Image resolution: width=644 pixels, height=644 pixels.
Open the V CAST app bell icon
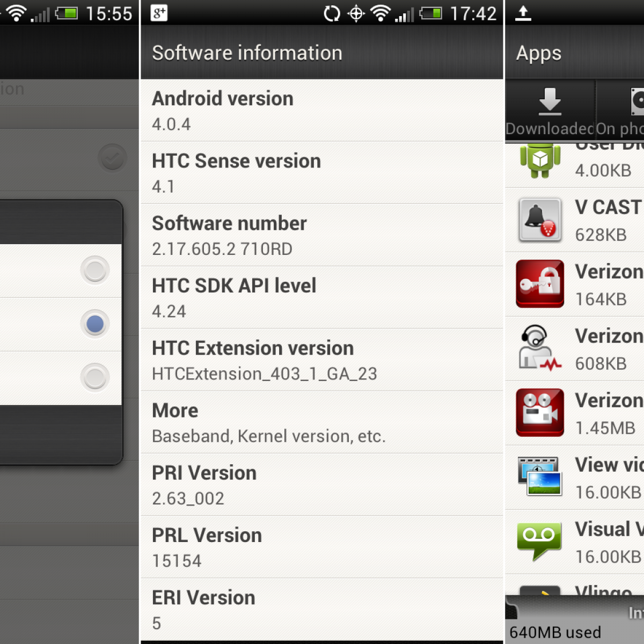tap(540, 220)
